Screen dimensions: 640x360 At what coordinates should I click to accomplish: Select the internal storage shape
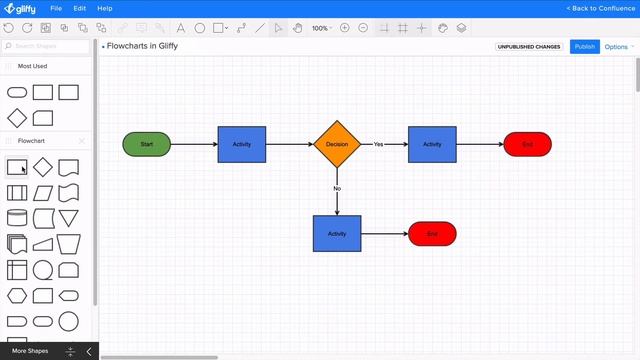coord(17,270)
